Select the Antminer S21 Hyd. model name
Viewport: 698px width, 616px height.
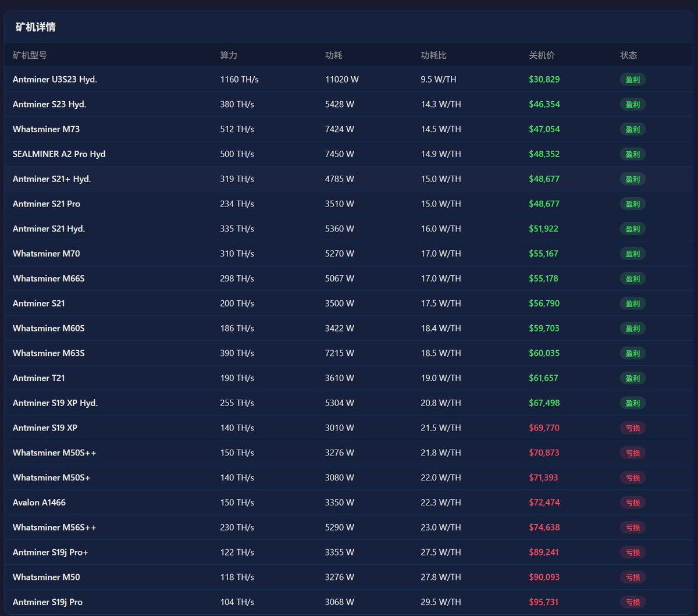49,229
